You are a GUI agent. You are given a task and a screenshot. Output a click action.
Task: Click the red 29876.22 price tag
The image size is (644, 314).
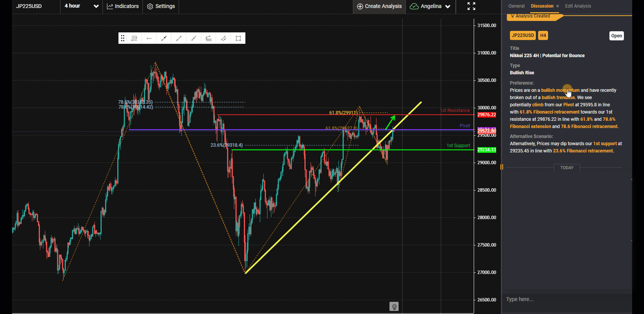coord(487,115)
